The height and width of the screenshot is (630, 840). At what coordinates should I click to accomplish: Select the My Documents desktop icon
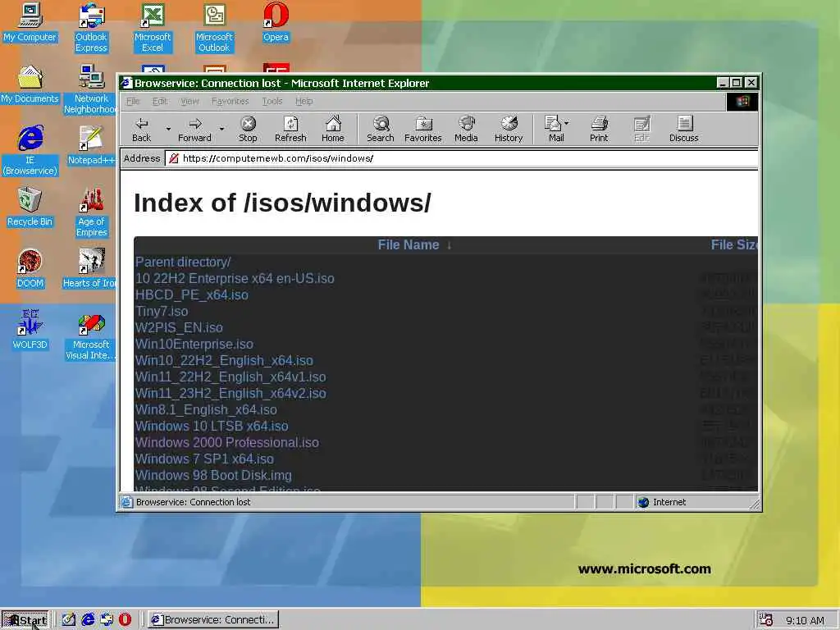(x=30, y=84)
